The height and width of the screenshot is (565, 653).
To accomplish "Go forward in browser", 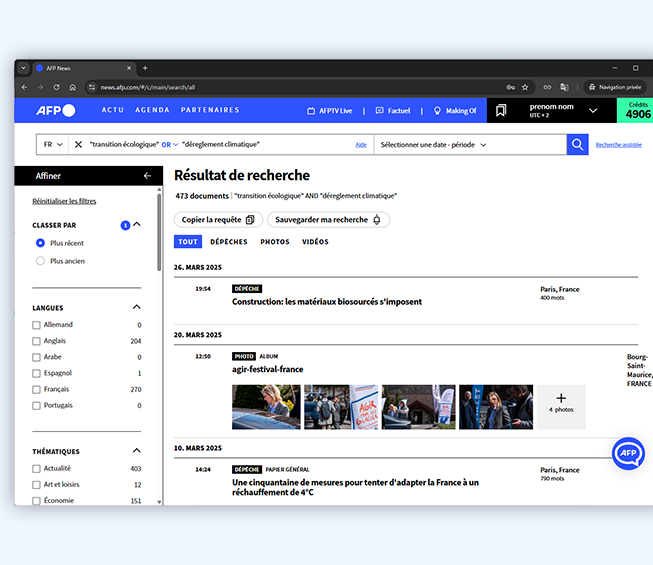I will click(x=40, y=87).
